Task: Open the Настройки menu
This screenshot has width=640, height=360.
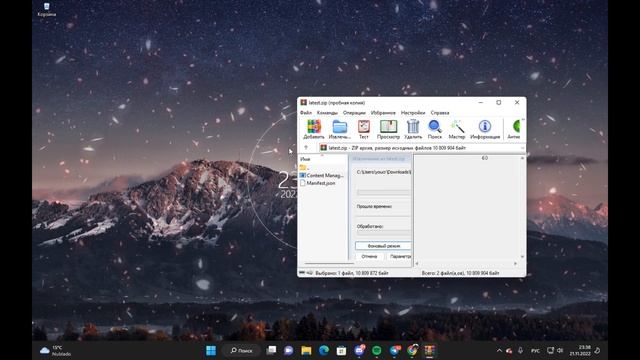Action: tap(413, 113)
